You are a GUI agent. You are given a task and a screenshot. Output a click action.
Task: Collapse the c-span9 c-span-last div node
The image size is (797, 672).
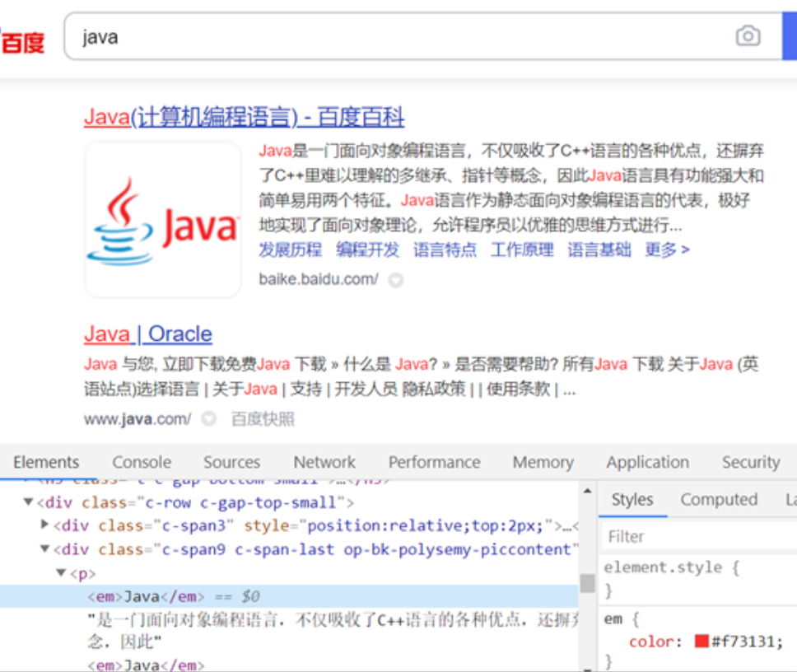coord(45,549)
